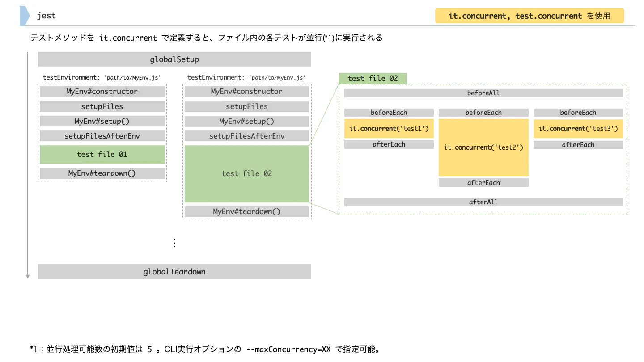Click MyEnv#constructor in the test file 01 column
Screen dimensions: 644x362
tap(102, 92)
